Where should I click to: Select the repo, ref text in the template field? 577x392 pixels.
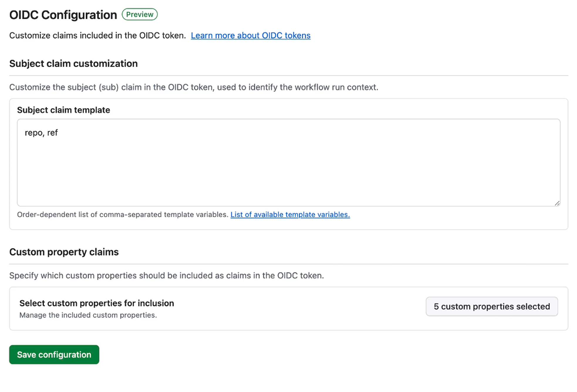coord(41,133)
